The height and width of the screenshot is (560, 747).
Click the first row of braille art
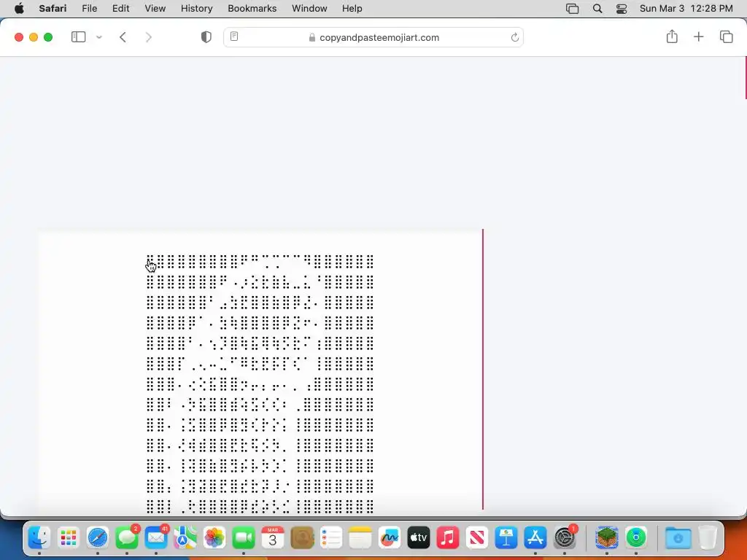(260, 262)
